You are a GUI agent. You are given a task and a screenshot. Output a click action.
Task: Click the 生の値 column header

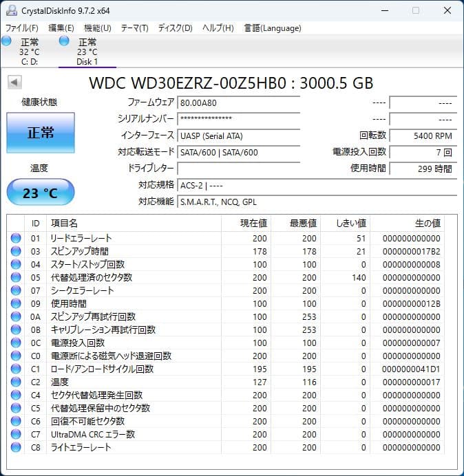pyautogui.click(x=407, y=224)
